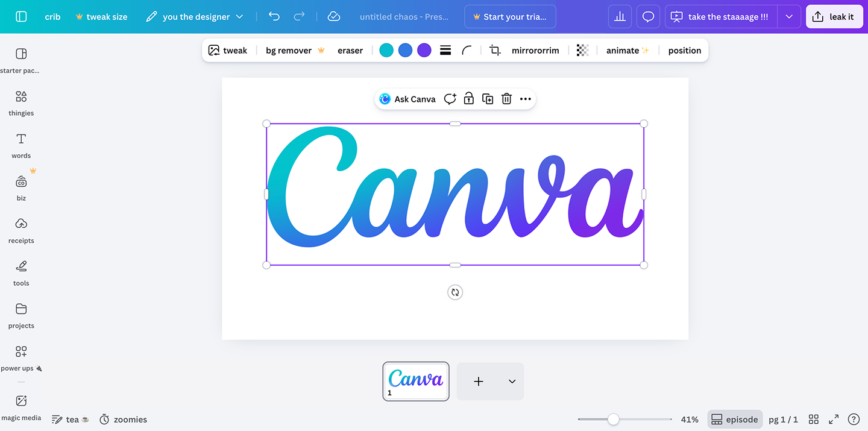Open the receipts uploads panel

[x=21, y=230]
